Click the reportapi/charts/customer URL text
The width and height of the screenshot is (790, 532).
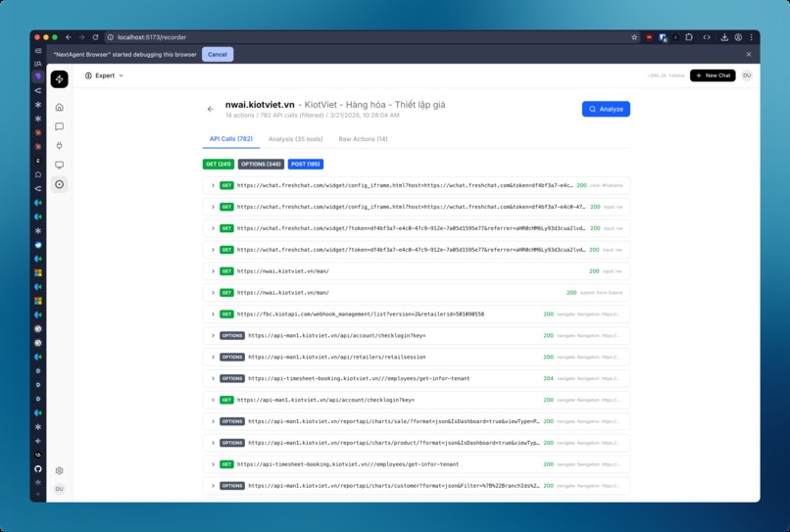coord(393,486)
